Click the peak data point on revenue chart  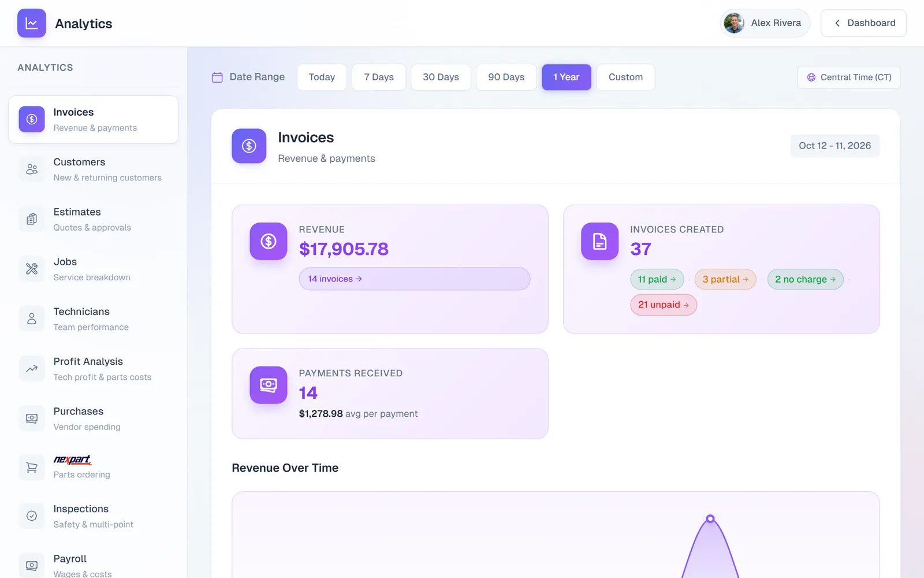click(710, 518)
